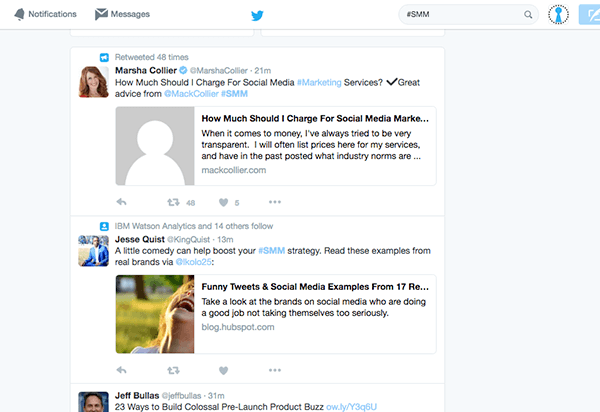Open more options on Jesse Quist's tweet
This screenshot has width=600, height=412.
click(275, 370)
